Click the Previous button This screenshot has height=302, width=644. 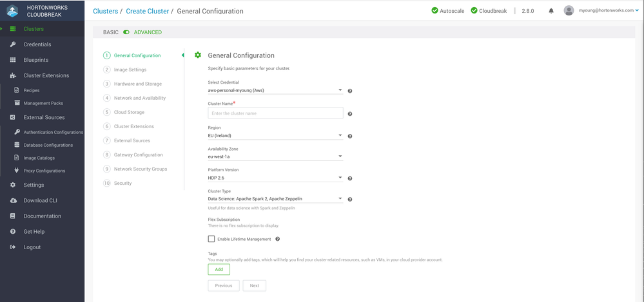(224, 286)
